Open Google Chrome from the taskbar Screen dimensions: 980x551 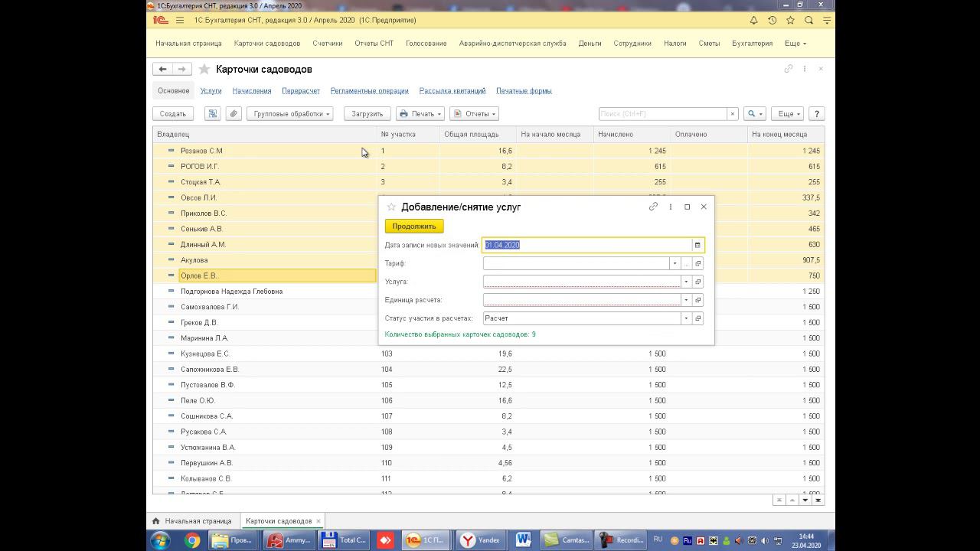(192, 540)
